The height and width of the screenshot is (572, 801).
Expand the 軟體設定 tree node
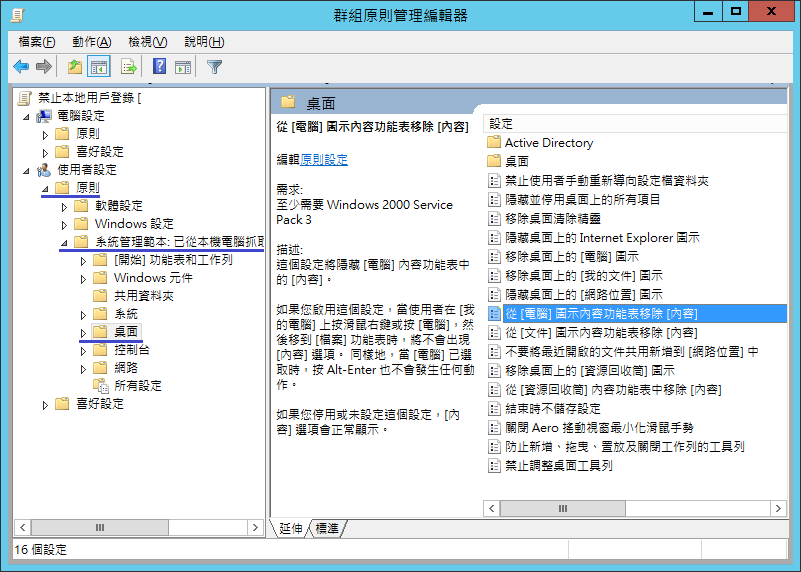64,207
